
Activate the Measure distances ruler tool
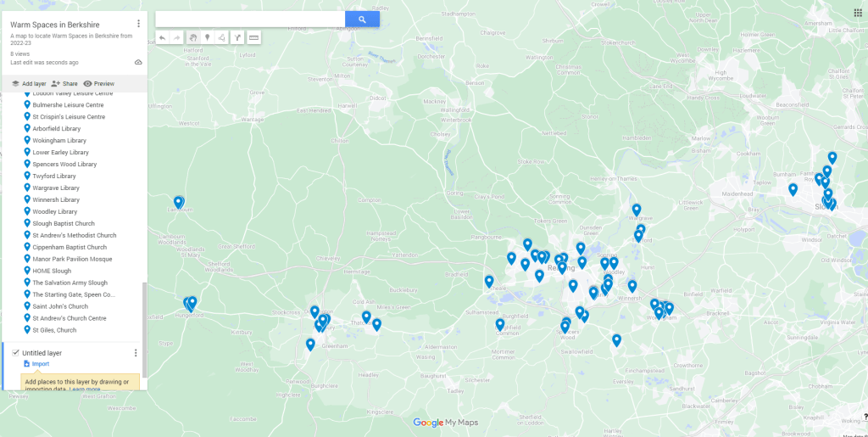pos(253,37)
